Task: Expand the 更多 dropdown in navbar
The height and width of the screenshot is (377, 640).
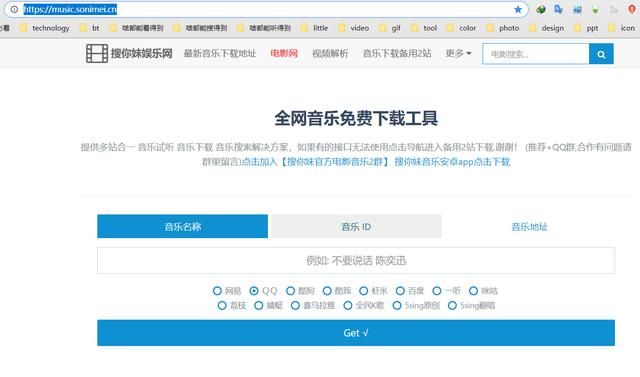Action: (458, 53)
